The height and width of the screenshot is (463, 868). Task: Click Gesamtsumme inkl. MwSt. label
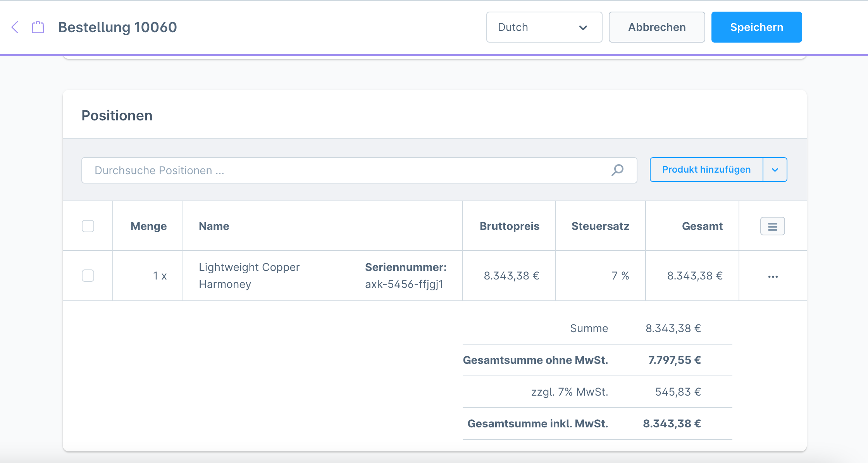[x=537, y=424]
